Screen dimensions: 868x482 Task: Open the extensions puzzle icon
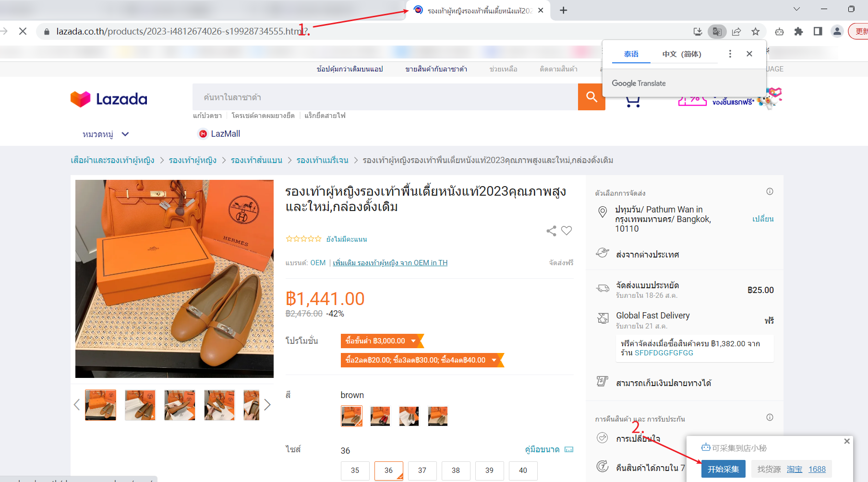tap(798, 32)
